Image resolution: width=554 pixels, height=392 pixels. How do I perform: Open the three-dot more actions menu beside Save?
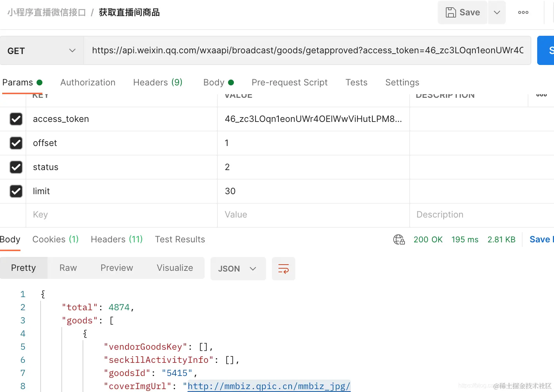pos(523,12)
